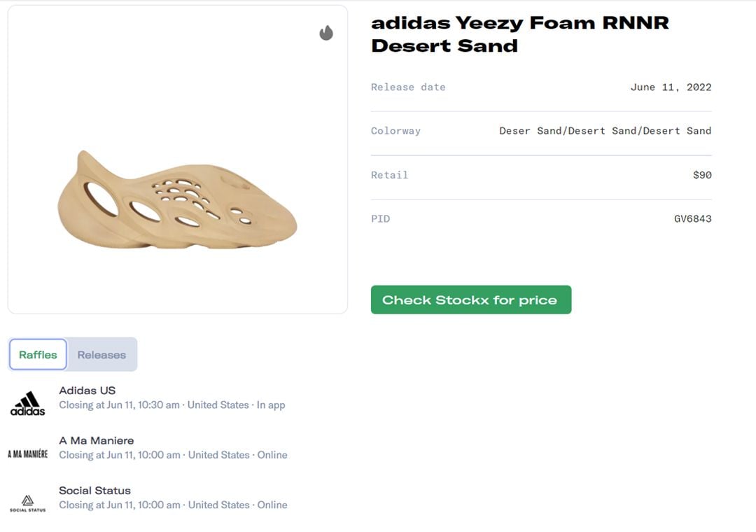Click Adidas US closing time details
Screen dimensions: 756x532
171,405
